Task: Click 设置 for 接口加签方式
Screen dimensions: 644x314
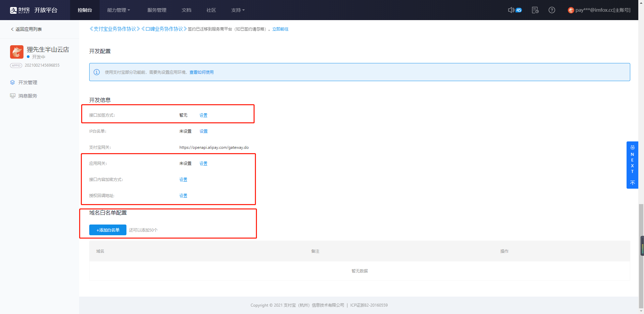Action: click(x=203, y=115)
